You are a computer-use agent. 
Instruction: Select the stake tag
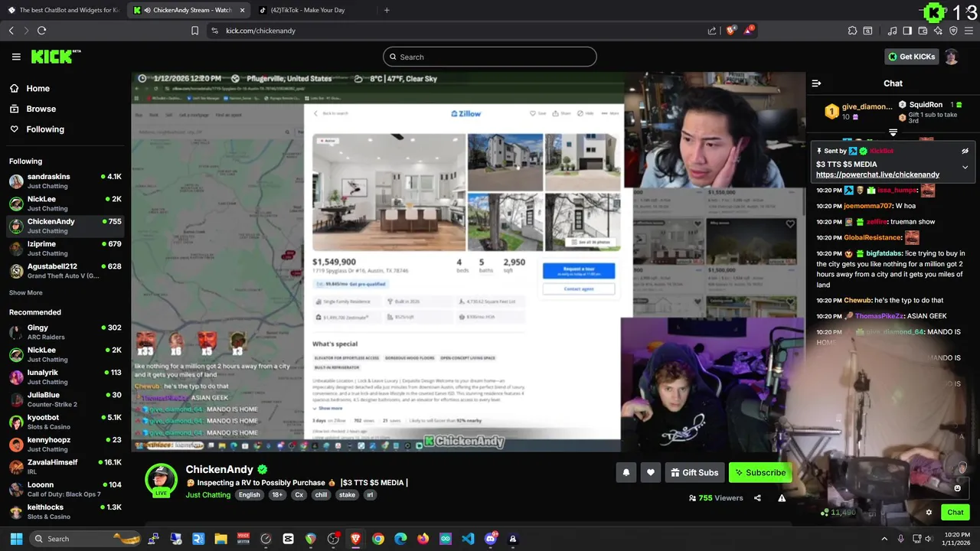click(347, 495)
